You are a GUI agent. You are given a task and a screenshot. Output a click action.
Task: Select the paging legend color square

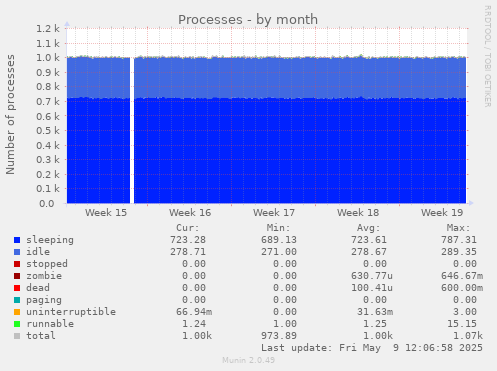pyautogui.click(x=17, y=300)
